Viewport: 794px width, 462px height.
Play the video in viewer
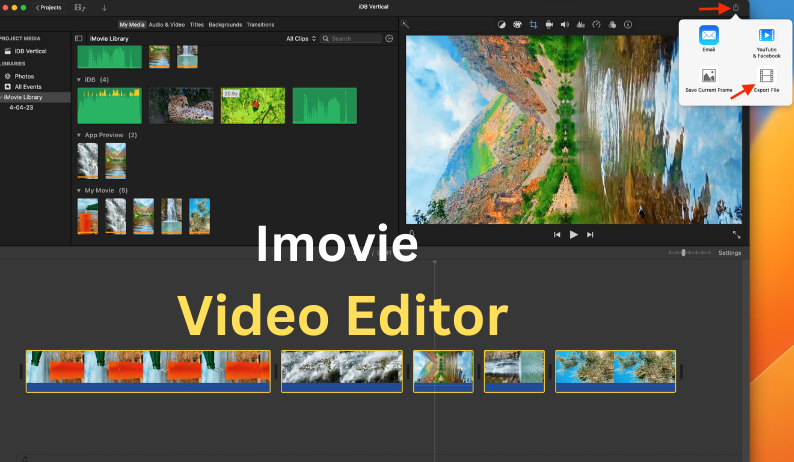tap(573, 235)
